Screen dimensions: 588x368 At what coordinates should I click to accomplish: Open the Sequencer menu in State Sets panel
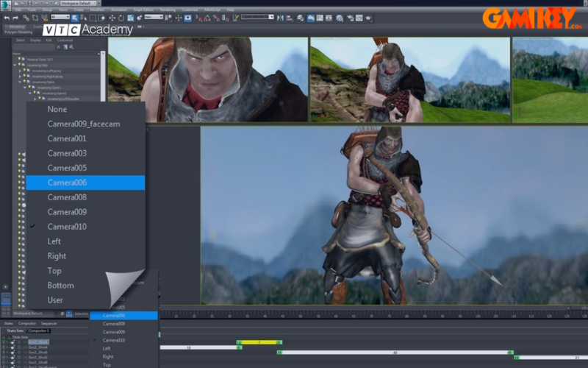49,323
